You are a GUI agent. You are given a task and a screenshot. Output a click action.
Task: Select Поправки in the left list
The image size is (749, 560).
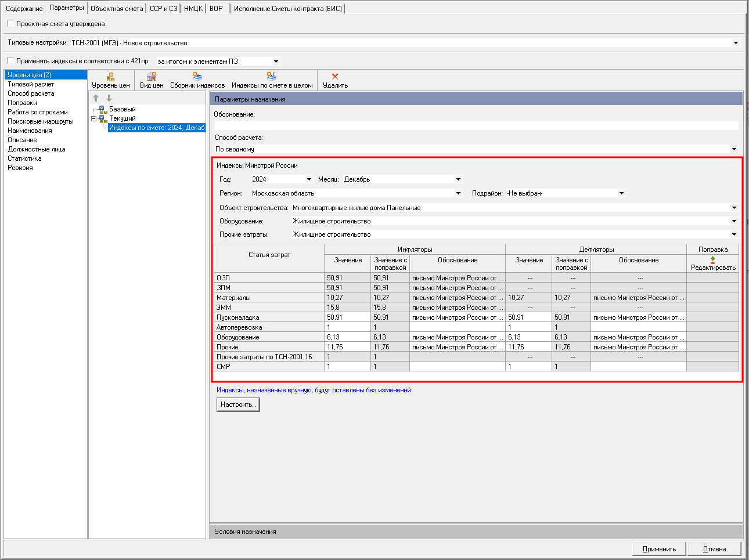(22, 103)
